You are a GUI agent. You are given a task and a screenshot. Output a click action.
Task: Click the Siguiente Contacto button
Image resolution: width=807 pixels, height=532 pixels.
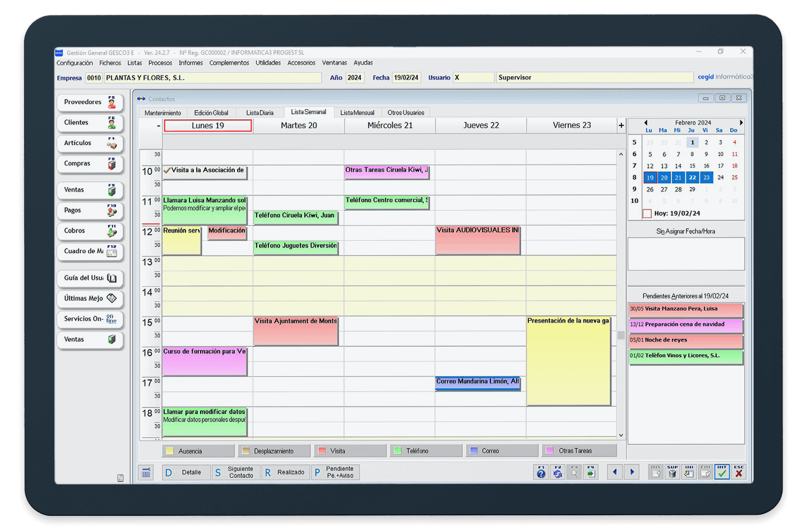pyautogui.click(x=234, y=473)
